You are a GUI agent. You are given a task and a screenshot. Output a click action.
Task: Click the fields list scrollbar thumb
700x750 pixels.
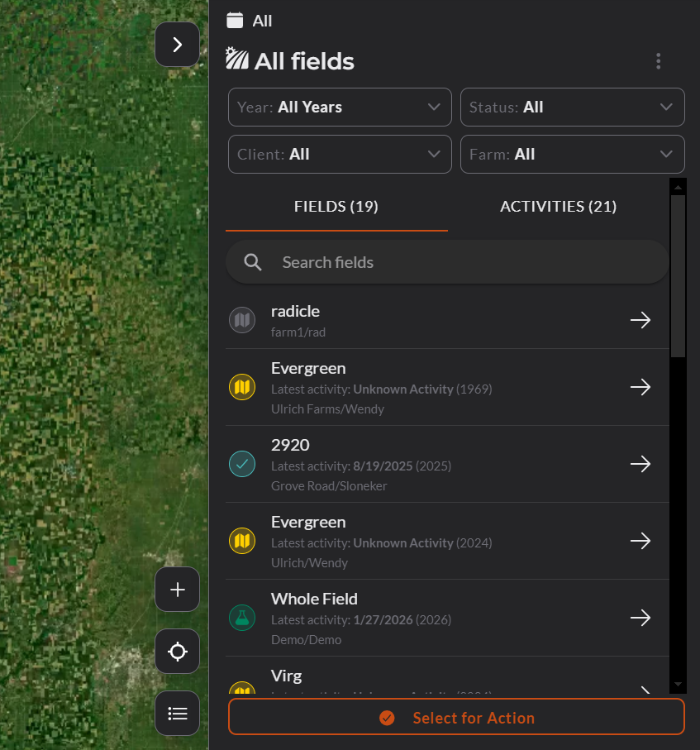tap(678, 276)
